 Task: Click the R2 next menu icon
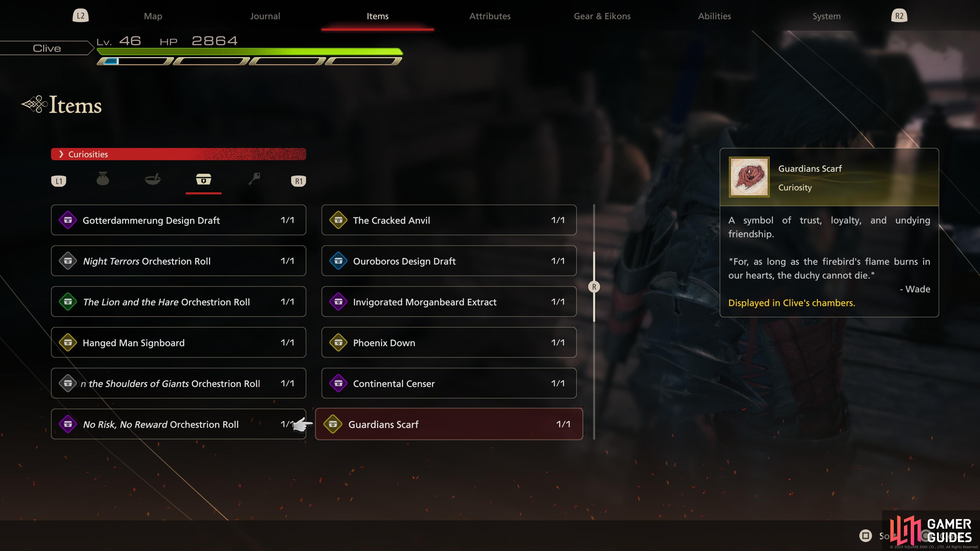click(x=899, y=16)
